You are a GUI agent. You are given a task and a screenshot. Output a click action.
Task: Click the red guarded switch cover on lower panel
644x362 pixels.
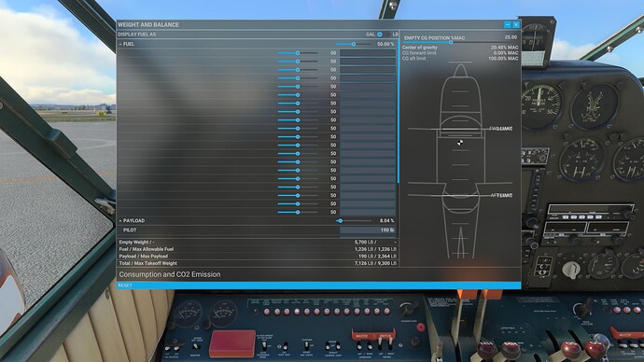[x=232, y=343]
